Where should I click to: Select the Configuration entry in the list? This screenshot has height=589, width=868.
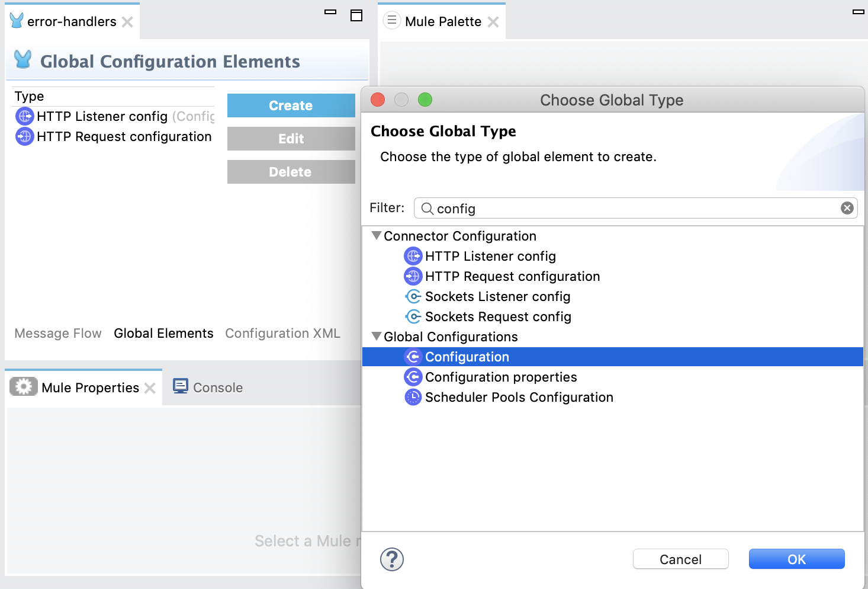pyautogui.click(x=467, y=357)
